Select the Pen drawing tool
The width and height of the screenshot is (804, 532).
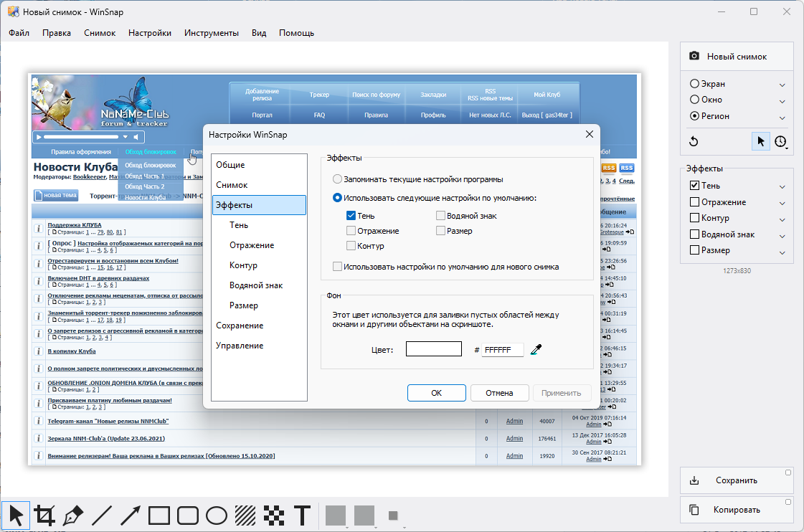pyautogui.click(x=73, y=516)
